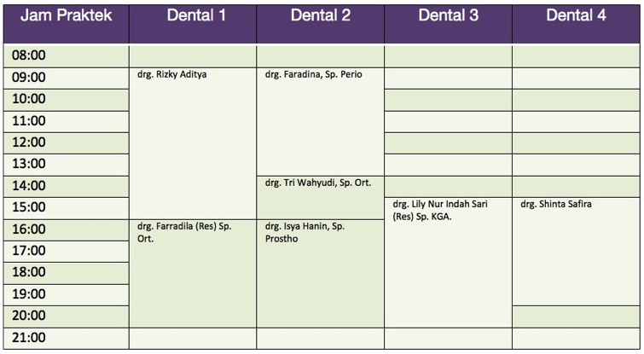
Task: Select drg. Farradila (Res) Sp. Ort. entry
Action: coord(184,232)
